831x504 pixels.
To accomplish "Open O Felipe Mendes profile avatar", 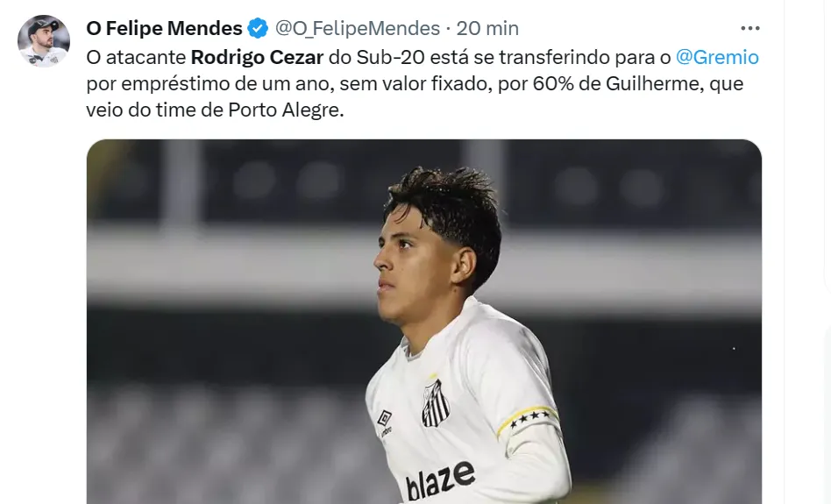I will (x=44, y=41).
